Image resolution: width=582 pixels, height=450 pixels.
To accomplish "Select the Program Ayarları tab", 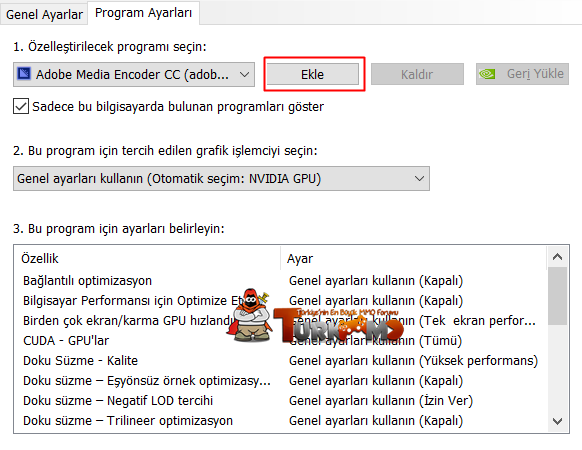I will click(143, 13).
